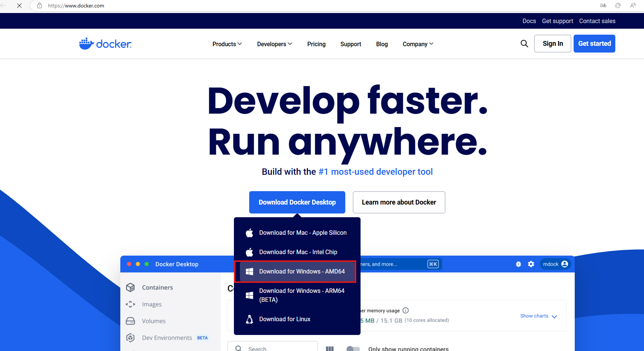Select Containers label in sidebar
The width and height of the screenshot is (644, 351).
click(x=158, y=287)
